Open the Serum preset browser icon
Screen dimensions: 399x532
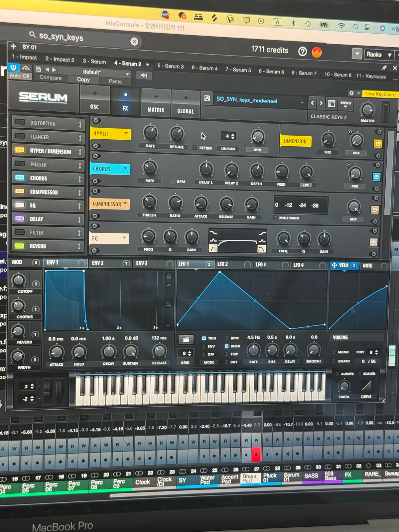pyautogui.click(x=332, y=103)
